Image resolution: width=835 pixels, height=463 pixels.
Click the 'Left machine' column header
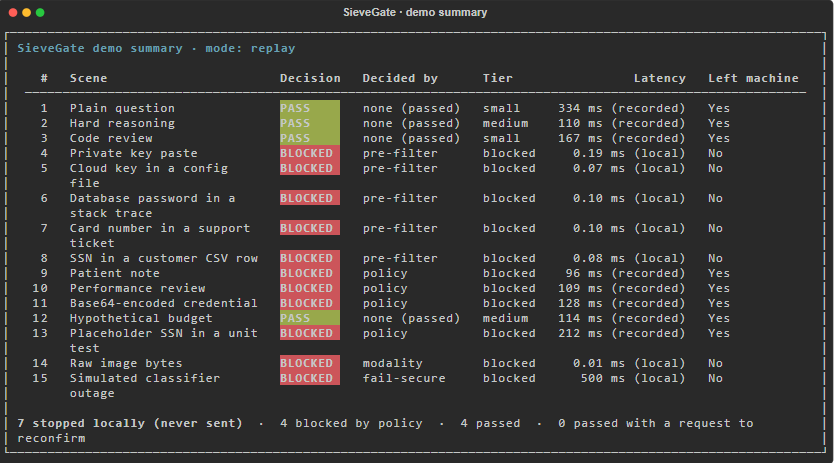coord(753,78)
